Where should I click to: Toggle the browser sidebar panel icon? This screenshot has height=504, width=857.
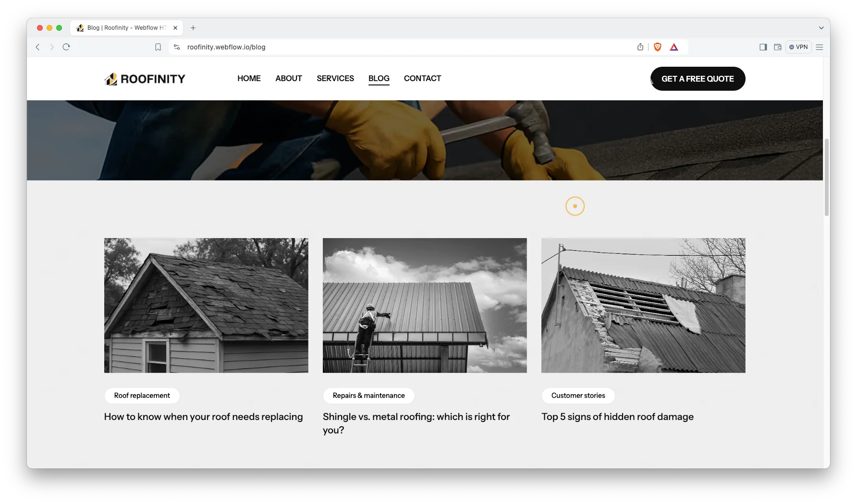(x=763, y=47)
